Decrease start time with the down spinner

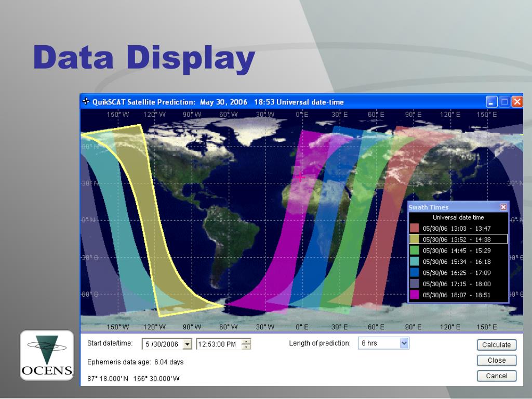247,347
